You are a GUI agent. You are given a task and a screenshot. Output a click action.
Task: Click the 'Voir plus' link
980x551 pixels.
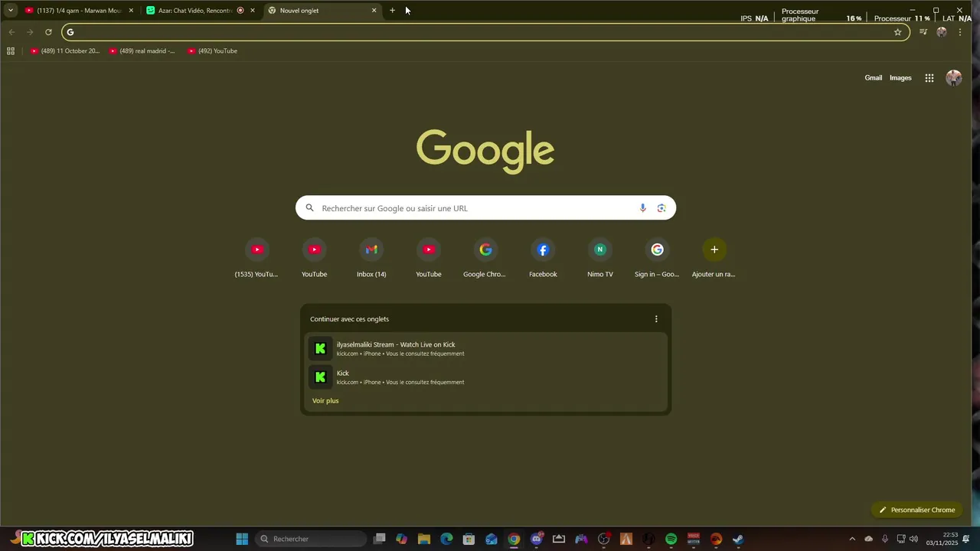coord(325,401)
